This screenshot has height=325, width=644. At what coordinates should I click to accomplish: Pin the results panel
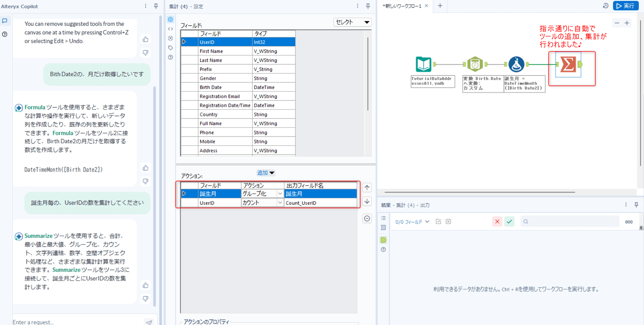point(636,205)
